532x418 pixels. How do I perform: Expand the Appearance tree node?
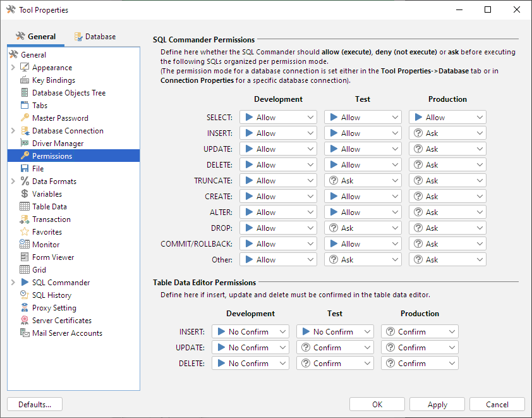pos(13,68)
